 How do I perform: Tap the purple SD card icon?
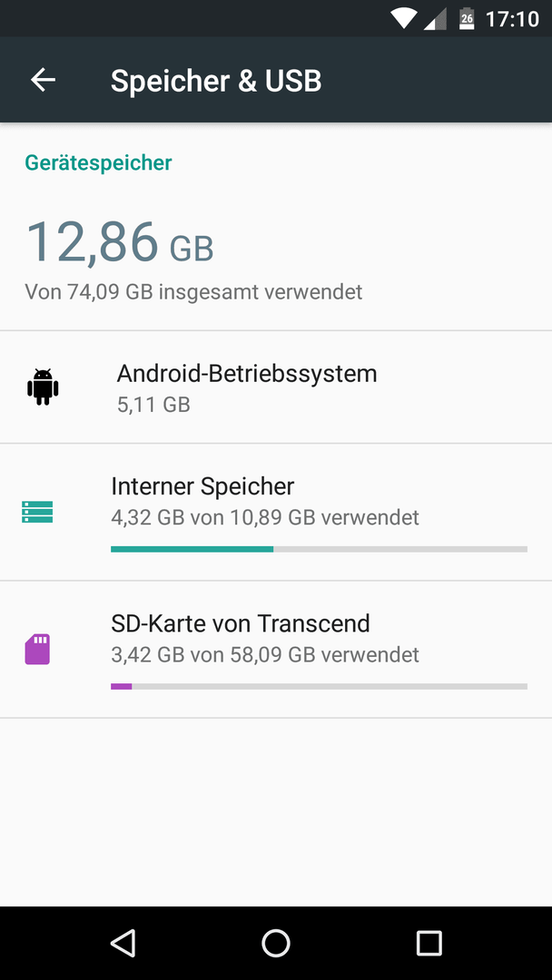(37, 649)
